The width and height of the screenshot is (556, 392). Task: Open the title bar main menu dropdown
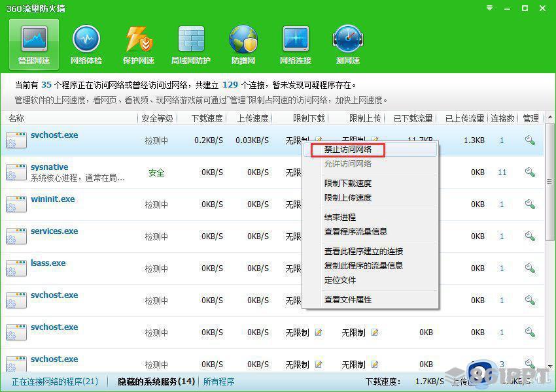coord(490,8)
